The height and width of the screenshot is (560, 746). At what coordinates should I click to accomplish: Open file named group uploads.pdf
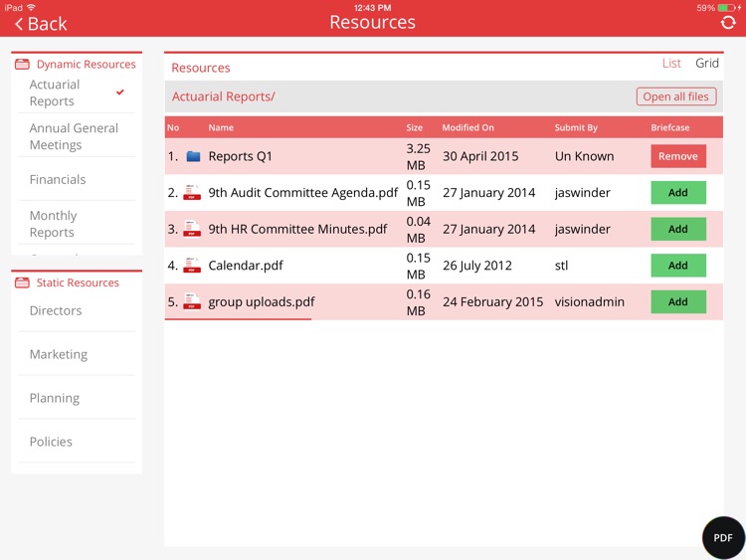tap(262, 301)
